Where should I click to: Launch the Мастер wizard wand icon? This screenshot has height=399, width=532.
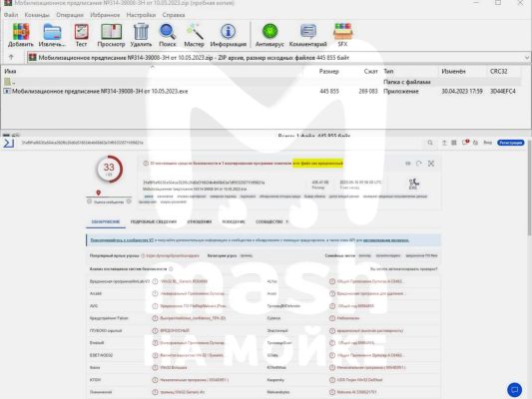pos(194,35)
